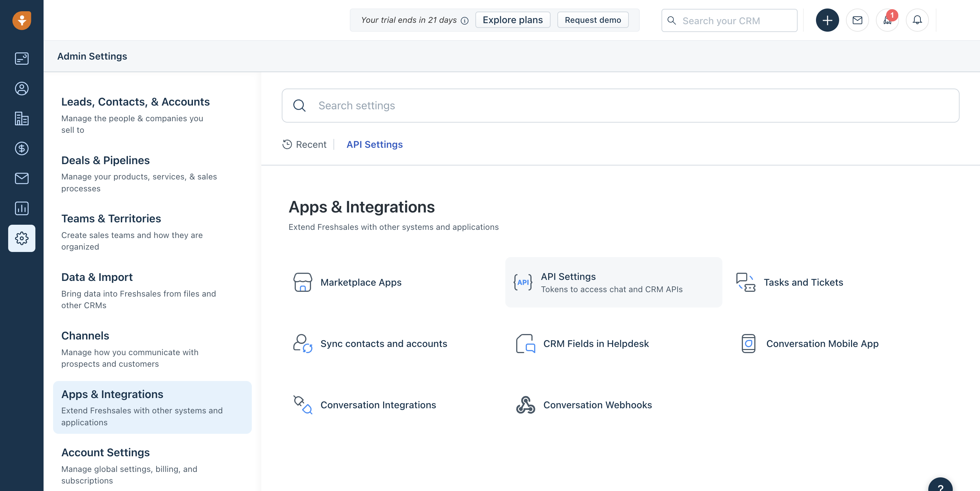Click the Freshworks logo
980x491 pixels.
[21, 20]
